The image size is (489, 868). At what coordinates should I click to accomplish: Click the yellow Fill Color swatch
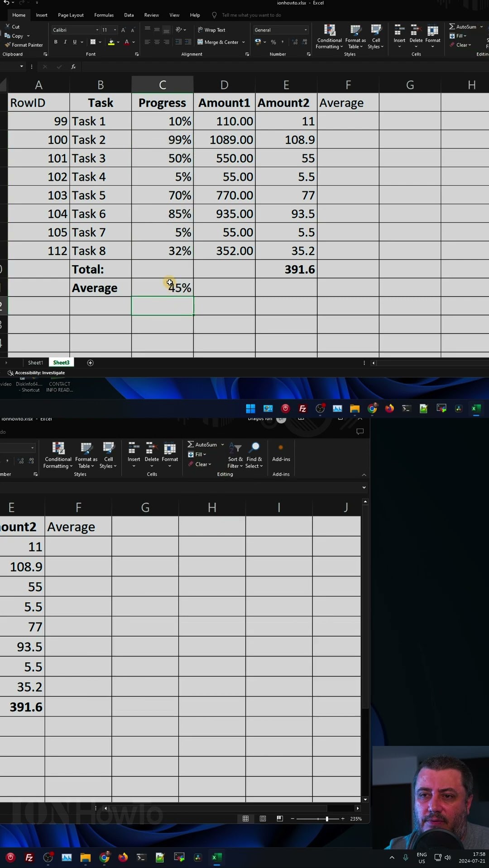coord(111,42)
